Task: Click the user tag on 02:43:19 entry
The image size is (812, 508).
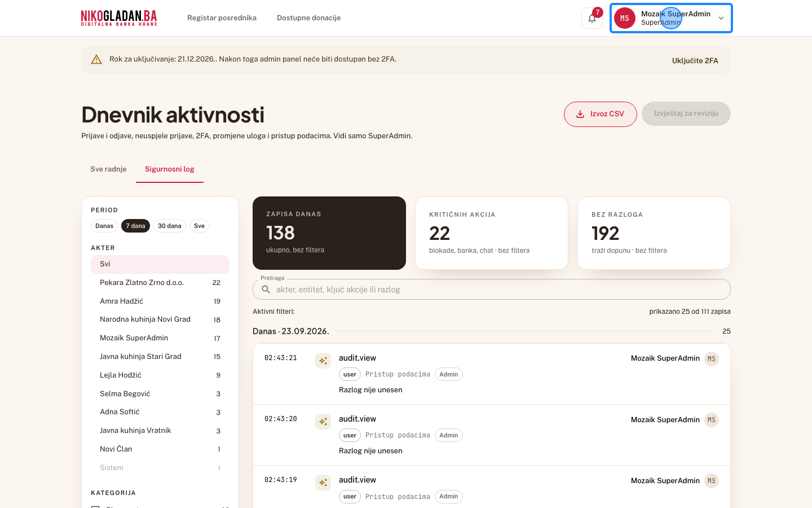Action: point(350,497)
